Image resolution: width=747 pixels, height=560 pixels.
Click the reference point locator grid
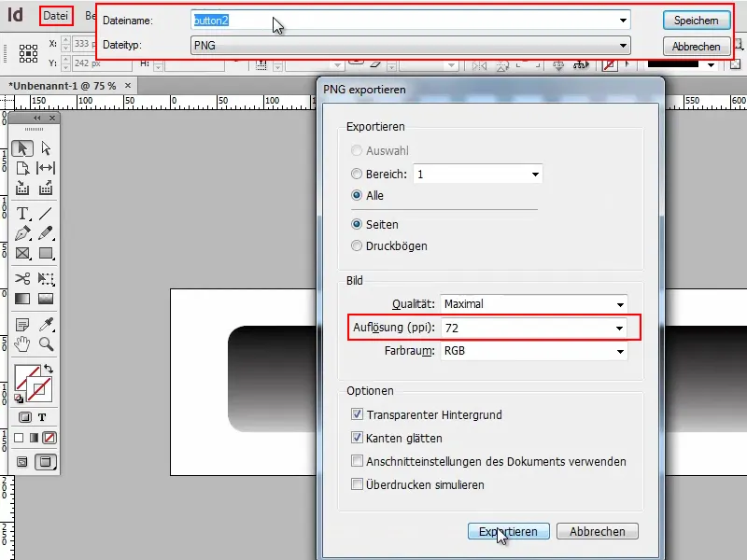pyautogui.click(x=28, y=53)
